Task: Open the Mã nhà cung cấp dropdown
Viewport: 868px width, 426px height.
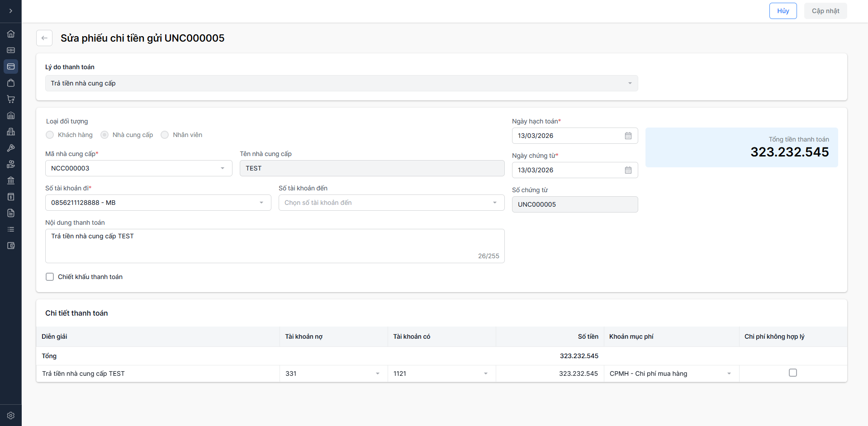Action: click(x=138, y=168)
